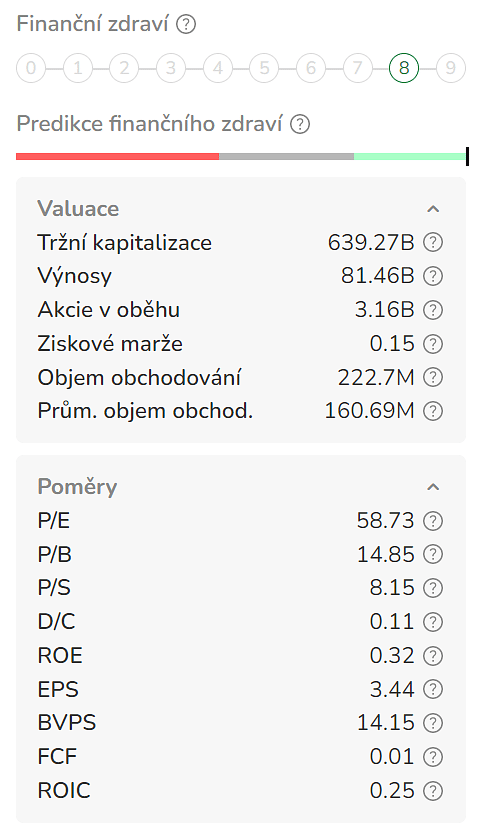Image resolution: width=481 pixels, height=830 pixels.
Task: Open help icon beside Predikce finančního zdraví
Action: tap(300, 124)
